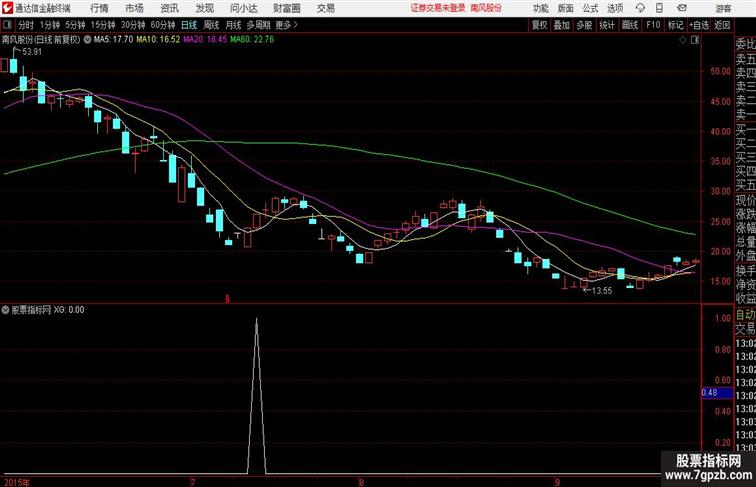Image resolution: width=756 pixels, height=487 pixels.
Task: Switch to 分时 period tab
Action: pos(26,25)
